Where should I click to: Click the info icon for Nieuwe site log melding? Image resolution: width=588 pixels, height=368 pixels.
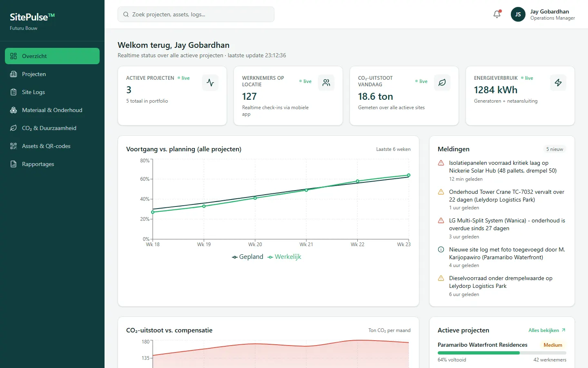441,249
